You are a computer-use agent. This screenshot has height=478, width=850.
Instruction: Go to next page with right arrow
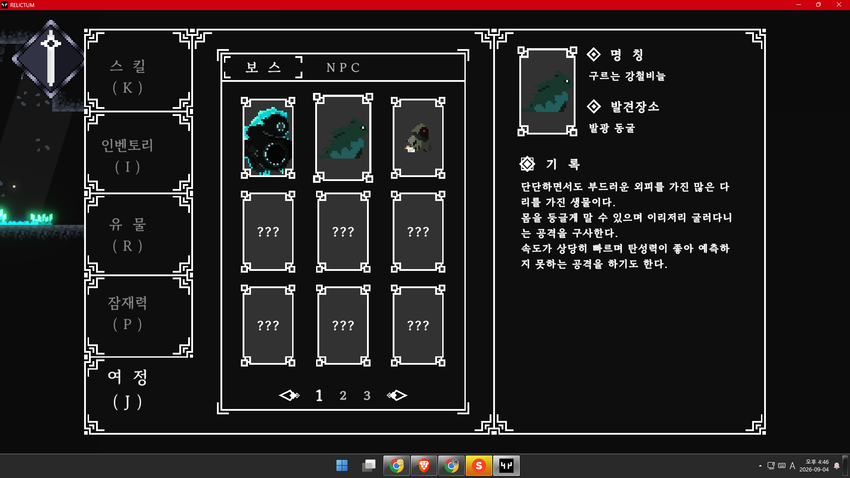click(x=397, y=396)
